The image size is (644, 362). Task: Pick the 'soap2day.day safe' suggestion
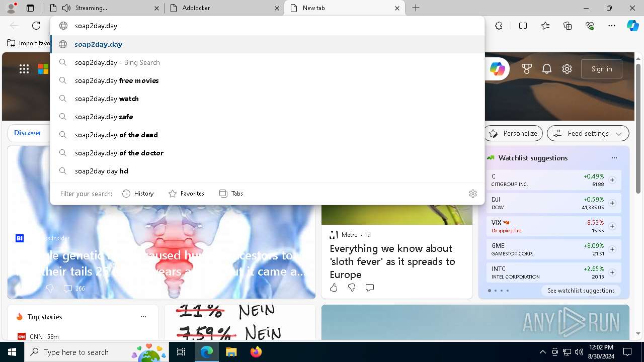[x=267, y=117]
